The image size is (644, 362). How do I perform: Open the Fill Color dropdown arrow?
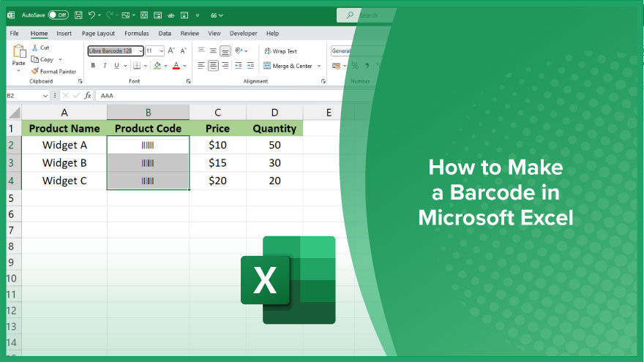point(166,66)
